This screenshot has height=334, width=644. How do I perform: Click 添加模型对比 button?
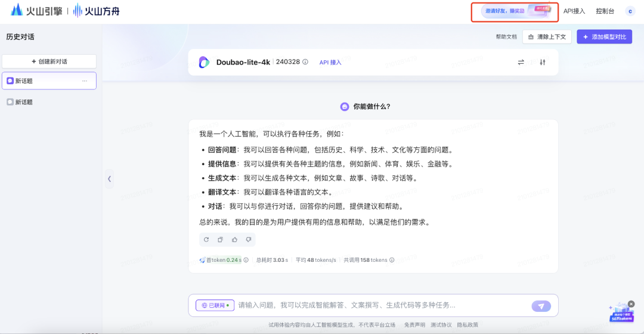click(604, 37)
